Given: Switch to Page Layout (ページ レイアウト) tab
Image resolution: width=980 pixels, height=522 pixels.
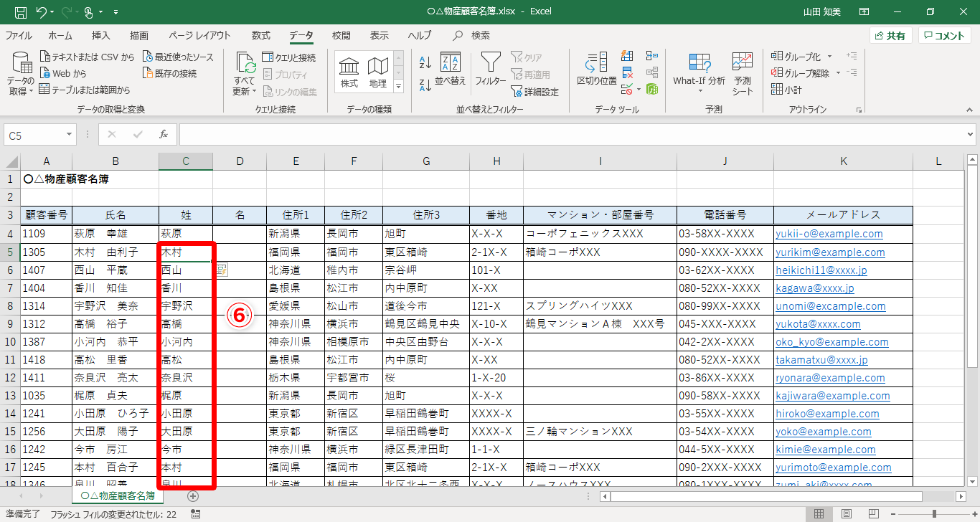Looking at the screenshot, I should coord(200,35).
